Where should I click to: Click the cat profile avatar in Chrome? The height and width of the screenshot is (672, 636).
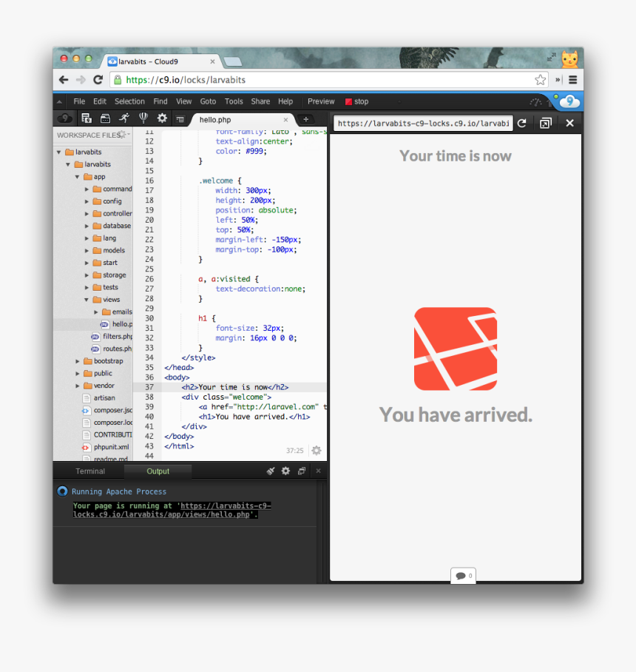point(569,59)
